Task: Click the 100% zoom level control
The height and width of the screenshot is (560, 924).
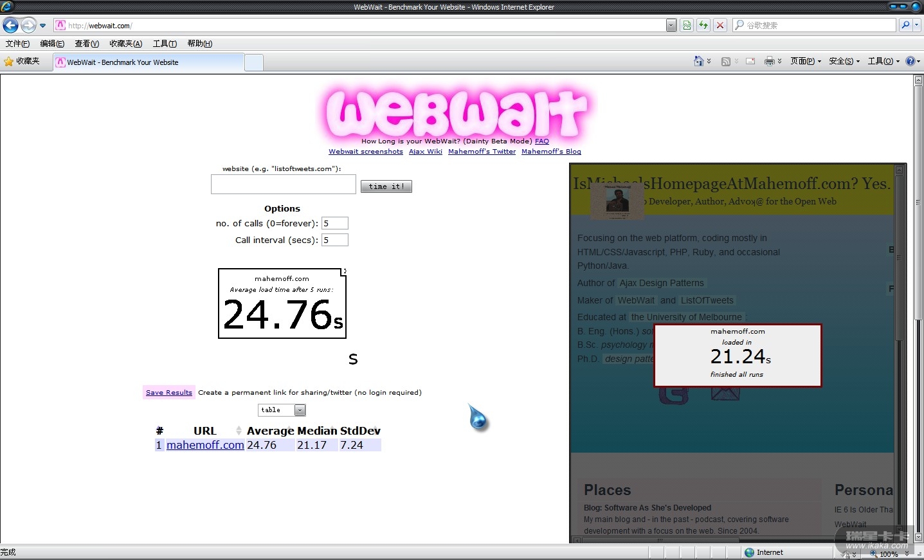Action: coord(889,554)
